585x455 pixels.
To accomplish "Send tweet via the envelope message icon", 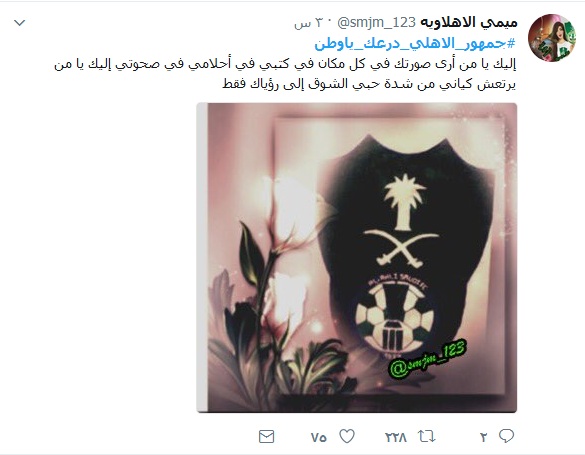I will tap(266, 436).
